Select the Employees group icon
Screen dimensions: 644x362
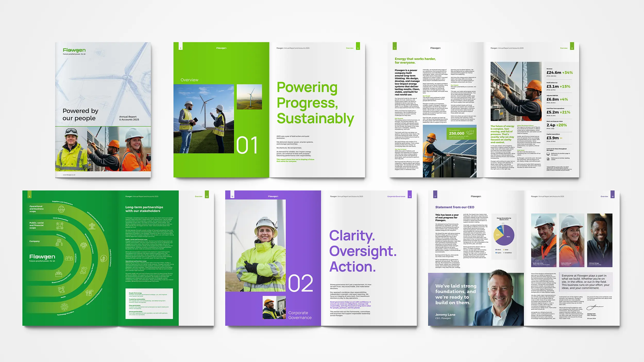[69, 258]
